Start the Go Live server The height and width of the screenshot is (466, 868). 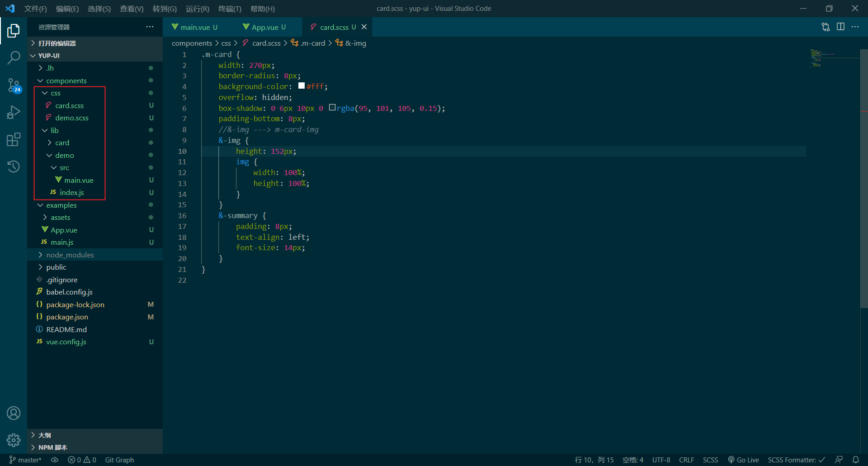coord(743,460)
